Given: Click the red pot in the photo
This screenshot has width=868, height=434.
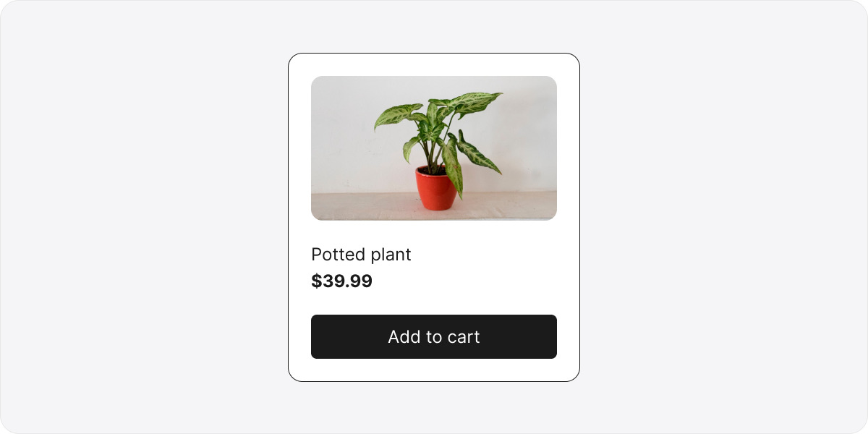Looking at the screenshot, I should click(x=437, y=189).
